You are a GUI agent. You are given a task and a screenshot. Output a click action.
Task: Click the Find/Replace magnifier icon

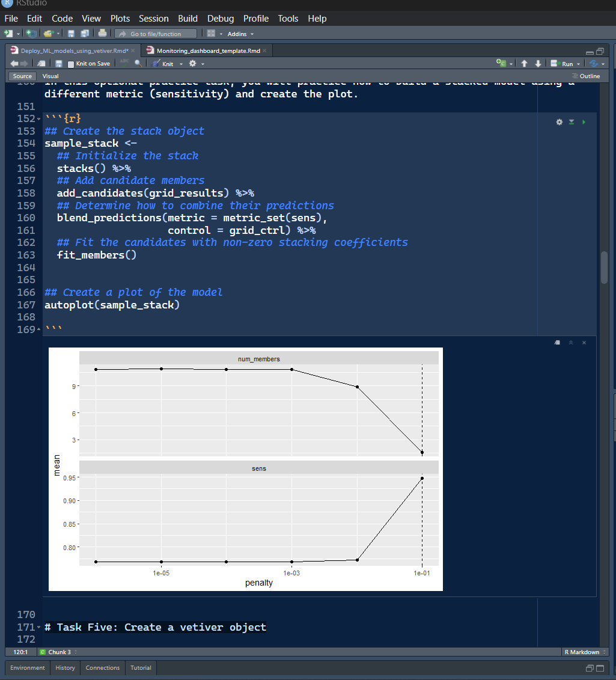coord(138,64)
